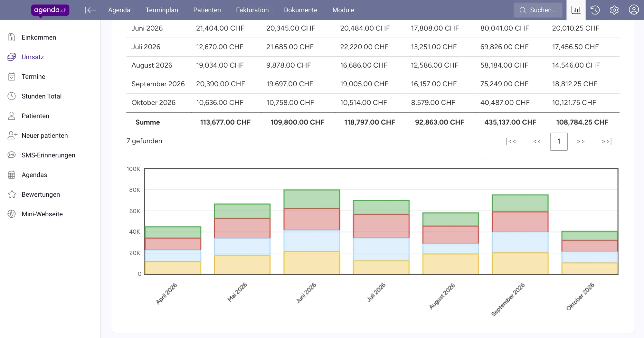644x338 pixels.
Task: Click the Umsatz coins icon
Action: click(12, 57)
